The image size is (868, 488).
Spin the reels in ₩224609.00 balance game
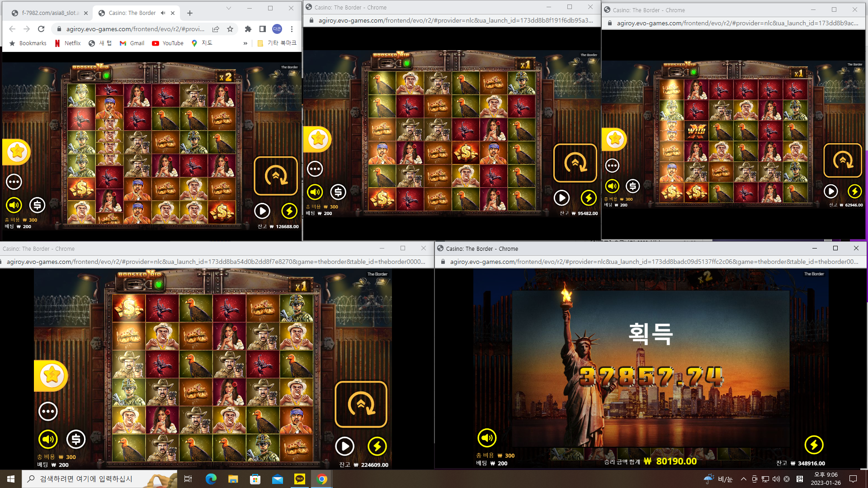pos(361,404)
